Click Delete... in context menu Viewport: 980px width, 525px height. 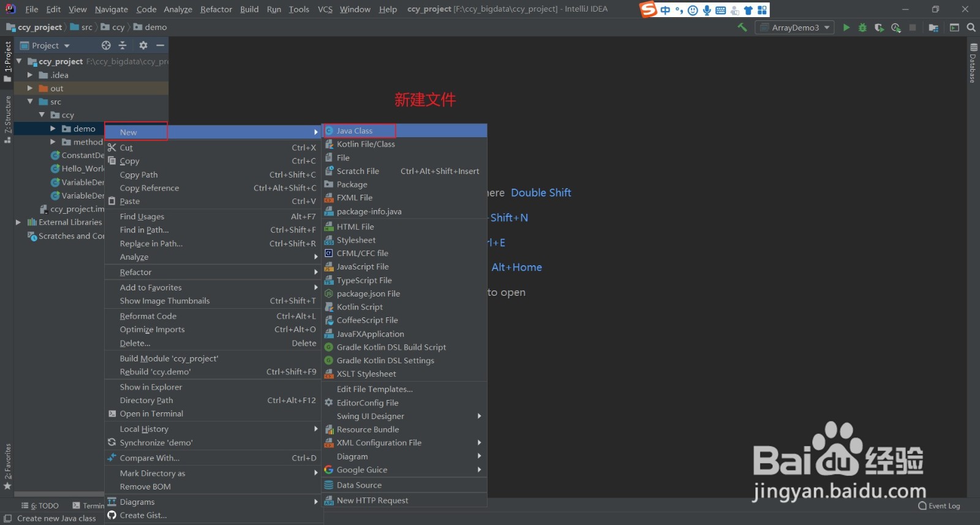pos(213,343)
